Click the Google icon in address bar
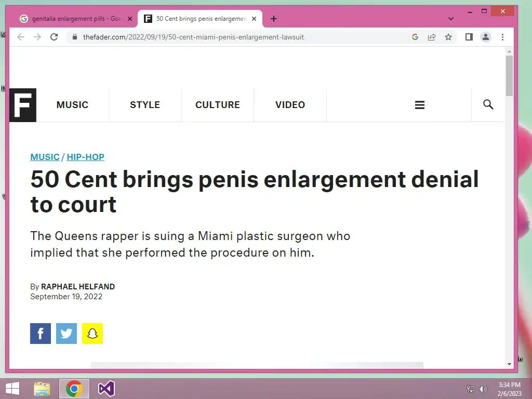532x399 pixels. pyautogui.click(x=415, y=37)
